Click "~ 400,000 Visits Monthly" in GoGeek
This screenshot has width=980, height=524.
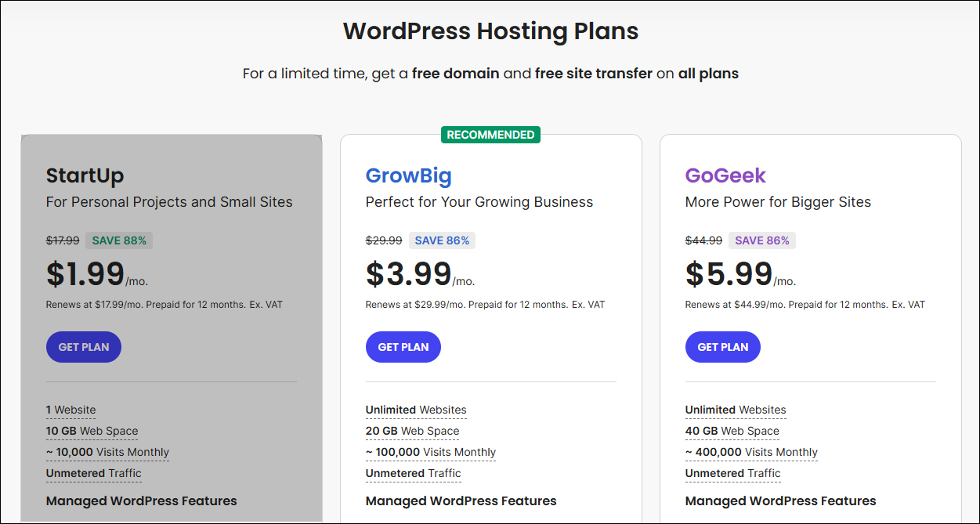point(751,452)
